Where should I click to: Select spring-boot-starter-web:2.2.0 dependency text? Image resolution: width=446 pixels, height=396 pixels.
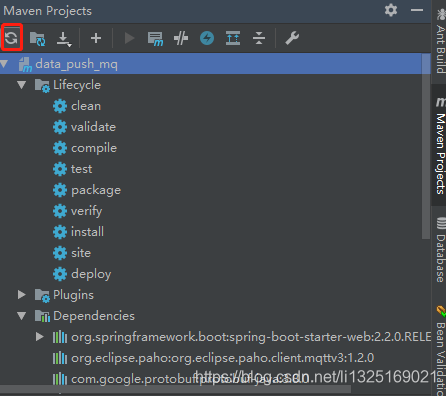251,337
